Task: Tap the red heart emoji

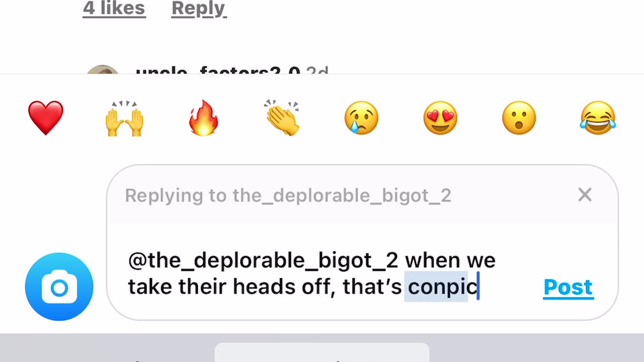Action: tap(46, 118)
